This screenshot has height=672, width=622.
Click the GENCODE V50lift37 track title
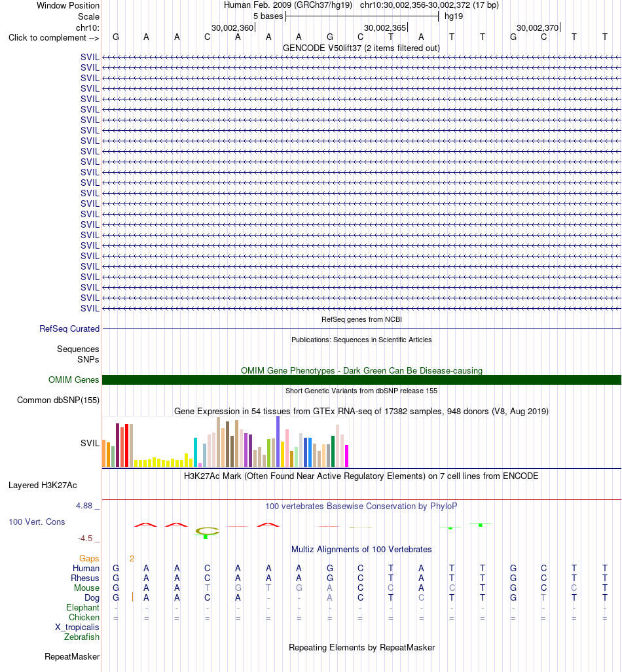[361, 48]
